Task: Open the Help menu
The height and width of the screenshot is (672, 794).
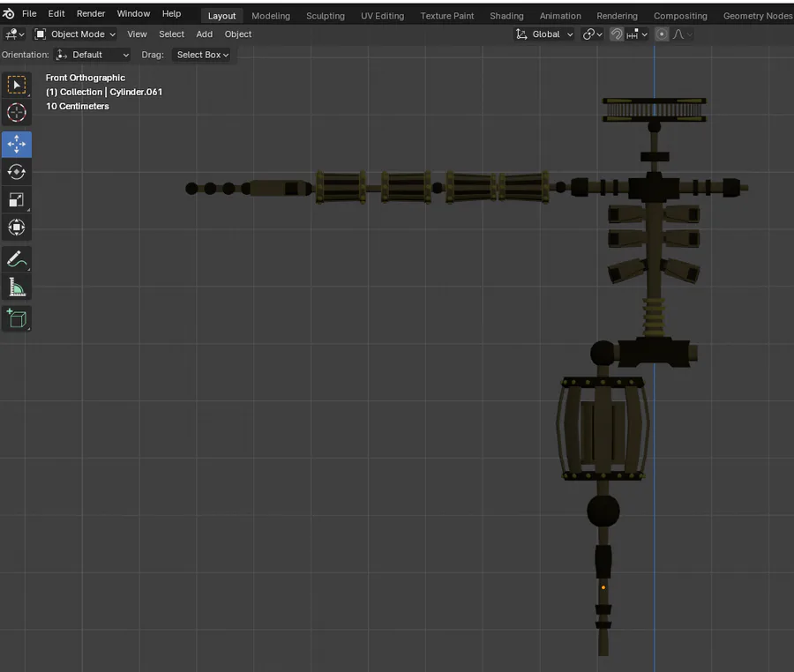Action: 172,13
